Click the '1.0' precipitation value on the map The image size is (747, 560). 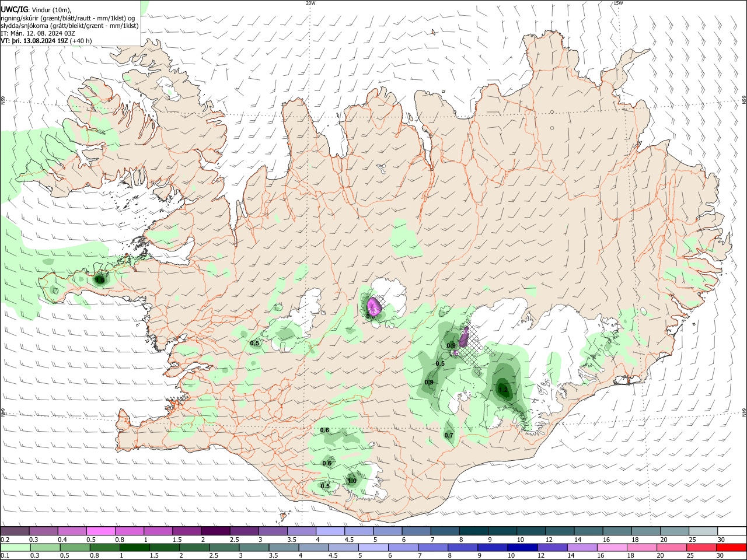click(352, 481)
